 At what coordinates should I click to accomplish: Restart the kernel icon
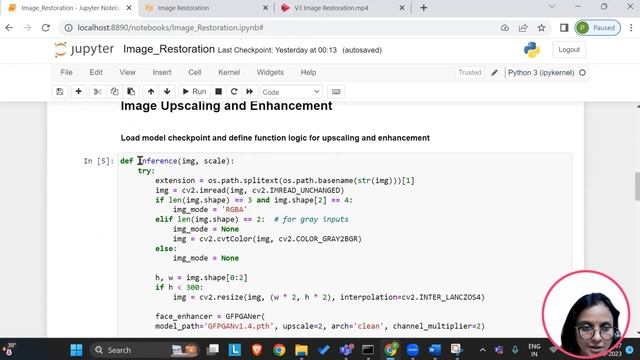pyautogui.click(x=234, y=92)
